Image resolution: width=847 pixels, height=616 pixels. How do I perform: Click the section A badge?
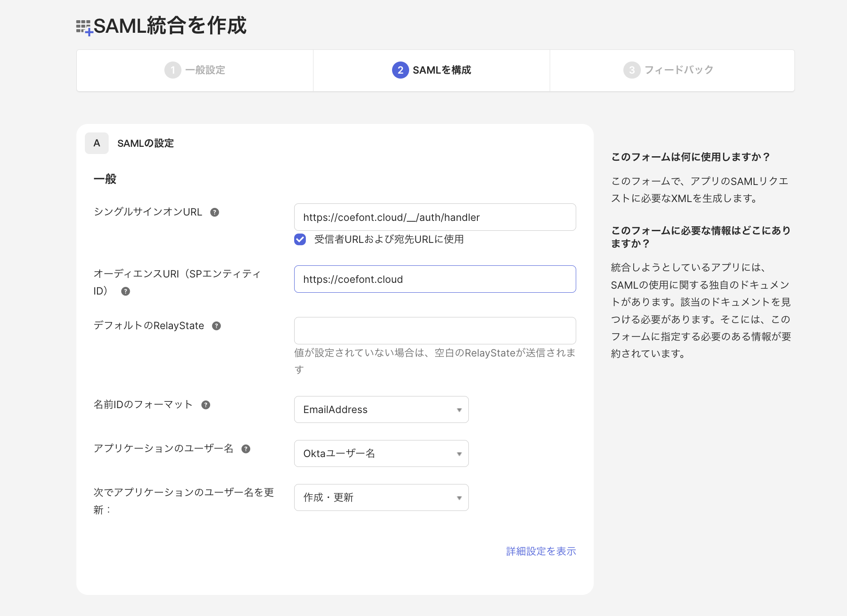tap(97, 143)
